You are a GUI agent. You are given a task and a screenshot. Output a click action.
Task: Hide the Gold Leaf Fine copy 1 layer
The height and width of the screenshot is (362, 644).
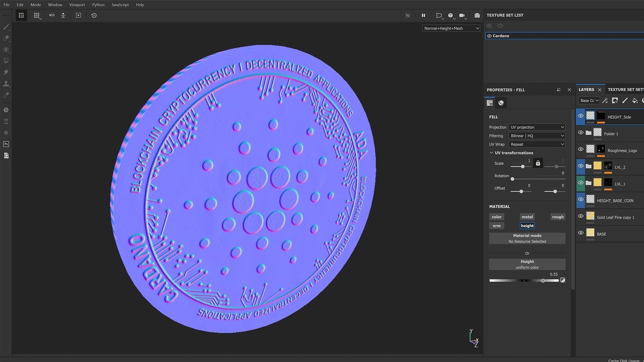(x=581, y=216)
